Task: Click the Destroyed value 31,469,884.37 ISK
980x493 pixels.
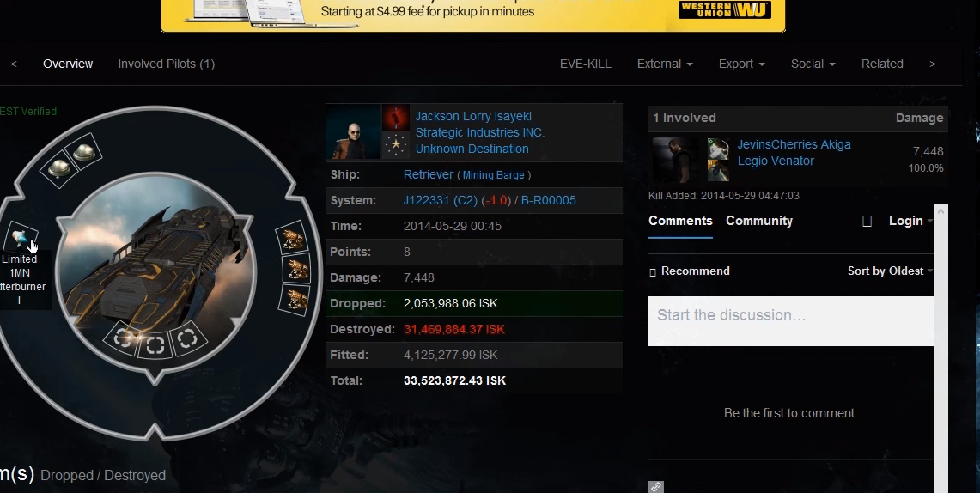Action: click(453, 329)
